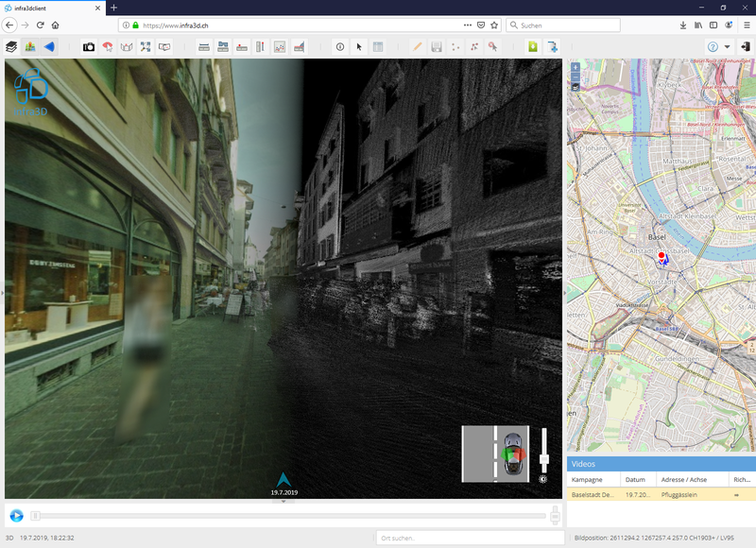Expand the dropdown next to help

[x=727, y=46]
